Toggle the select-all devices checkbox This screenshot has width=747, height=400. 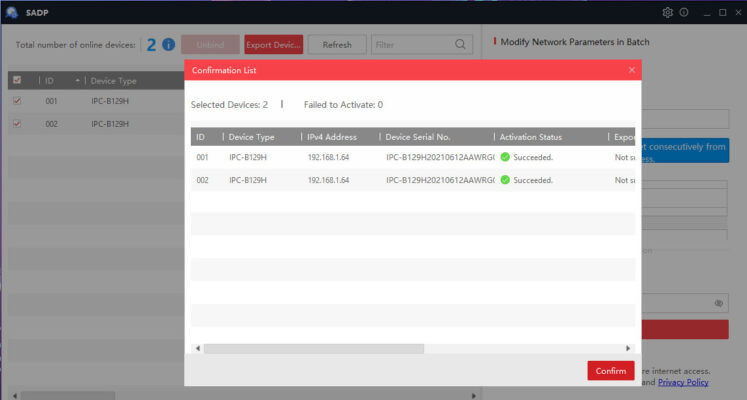[17, 80]
